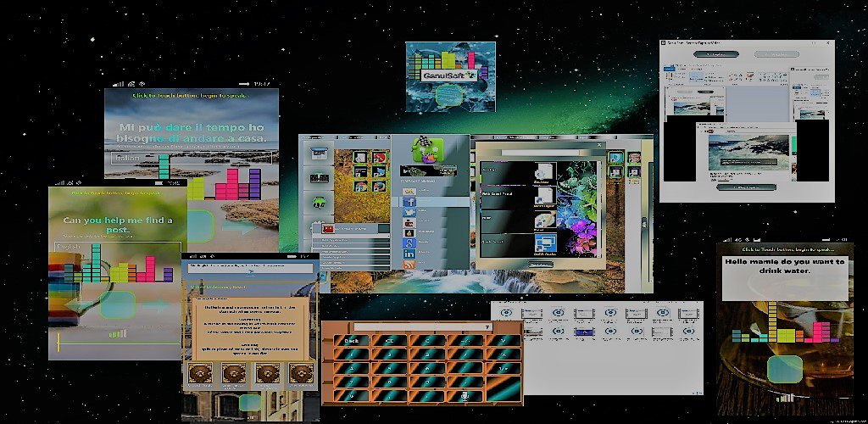The width and height of the screenshot is (868, 424).
Task: Tap the left arrow on English screen
Action: pyautogui.click(x=79, y=305)
